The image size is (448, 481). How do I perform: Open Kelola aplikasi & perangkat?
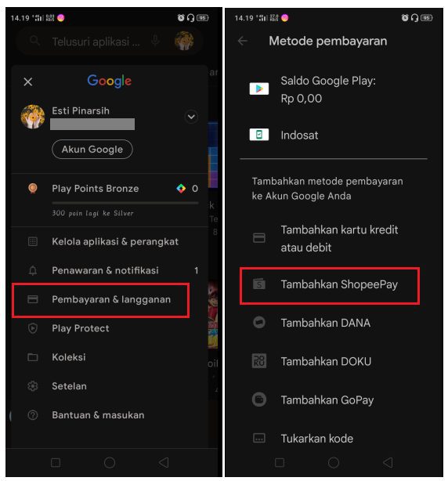[x=110, y=242]
